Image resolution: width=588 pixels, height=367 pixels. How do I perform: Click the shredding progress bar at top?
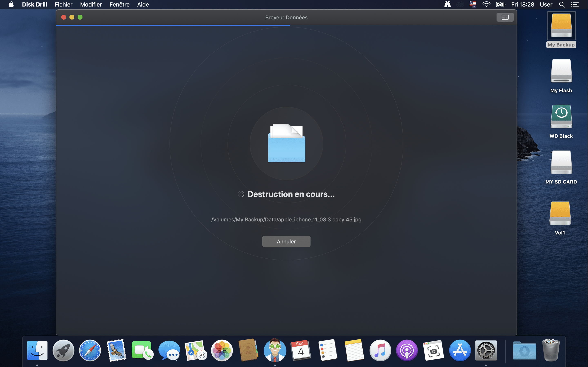pyautogui.click(x=173, y=25)
